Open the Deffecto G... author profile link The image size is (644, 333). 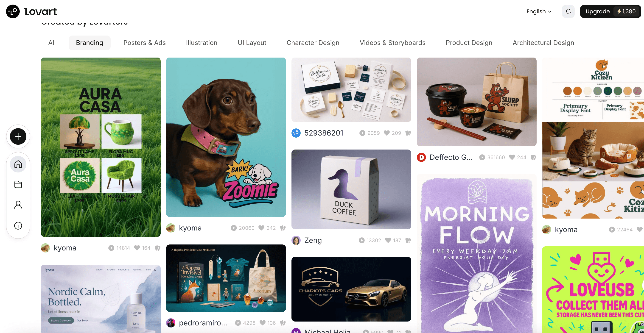click(x=451, y=157)
